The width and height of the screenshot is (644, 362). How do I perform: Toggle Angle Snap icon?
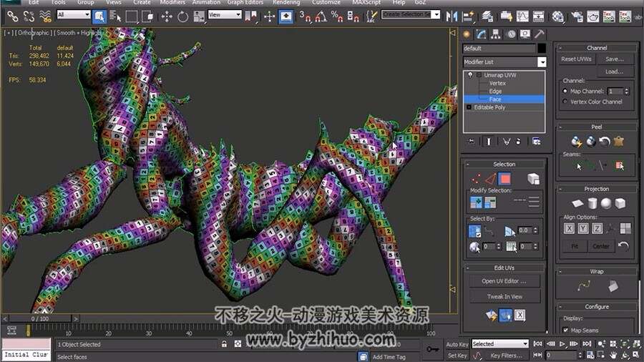pos(321,16)
